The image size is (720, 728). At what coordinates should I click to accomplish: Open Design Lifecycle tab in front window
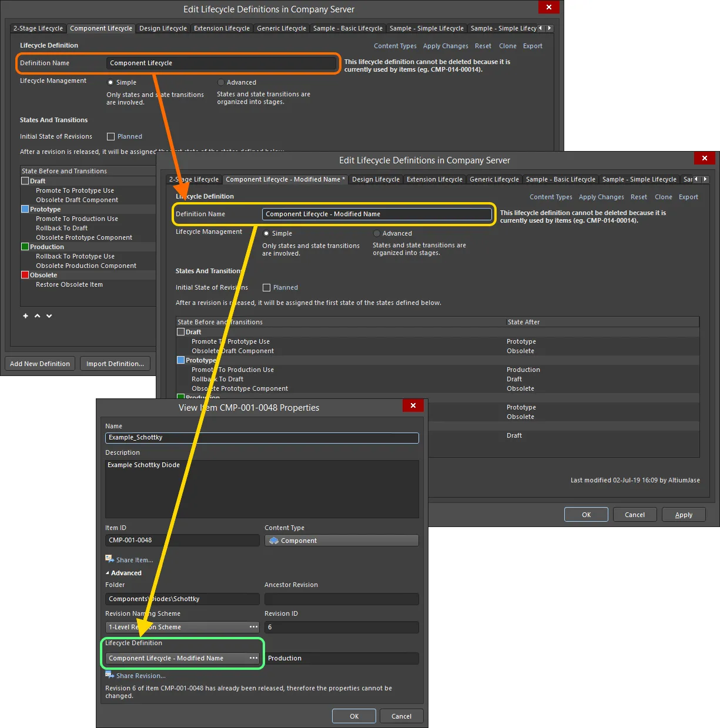[x=376, y=179]
